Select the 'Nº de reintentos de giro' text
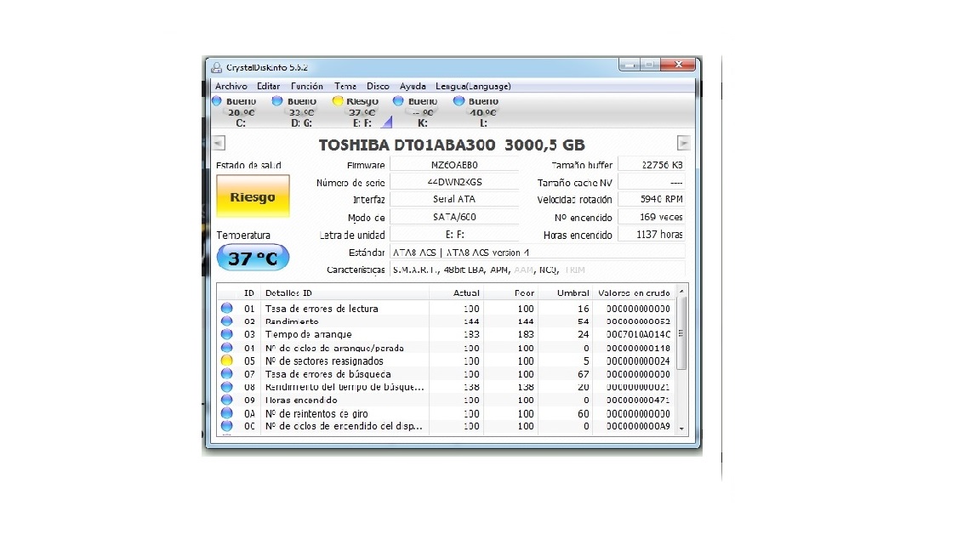This screenshot has height=551, width=980. pyautogui.click(x=316, y=413)
